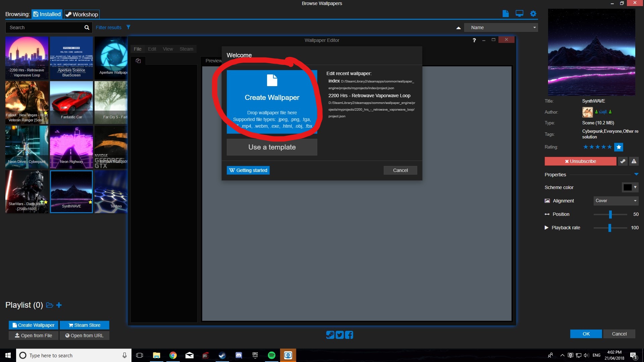Click the Twitter share icon
Viewport: 644px width, 362px height.
tap(339, 335)
